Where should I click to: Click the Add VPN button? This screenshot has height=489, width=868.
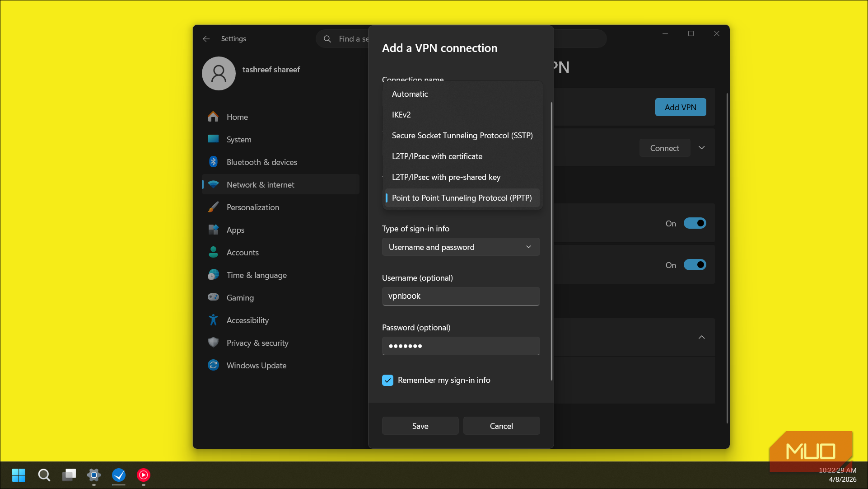pyautogui.click(x=680, y=107)
